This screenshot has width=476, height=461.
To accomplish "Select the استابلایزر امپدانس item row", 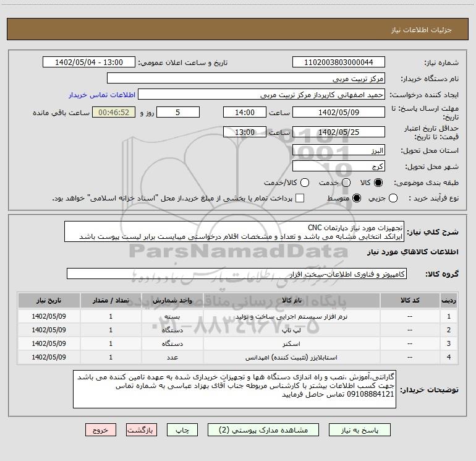I will [x=238, y=358].
